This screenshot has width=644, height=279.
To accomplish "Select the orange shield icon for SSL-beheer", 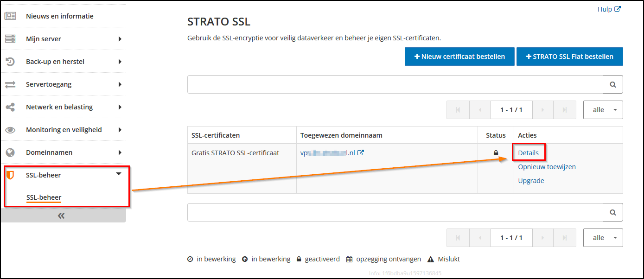I will pyautogui.click(x=10, y=175).
